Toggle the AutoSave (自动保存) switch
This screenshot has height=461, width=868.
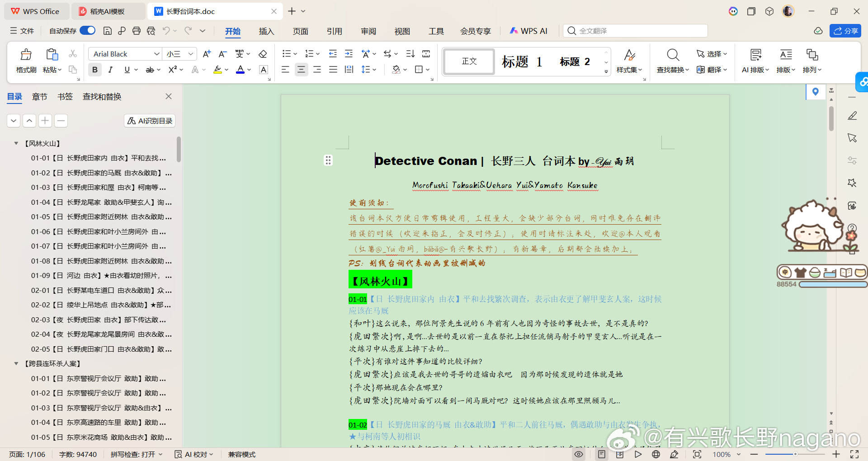(x=88, y=30)
